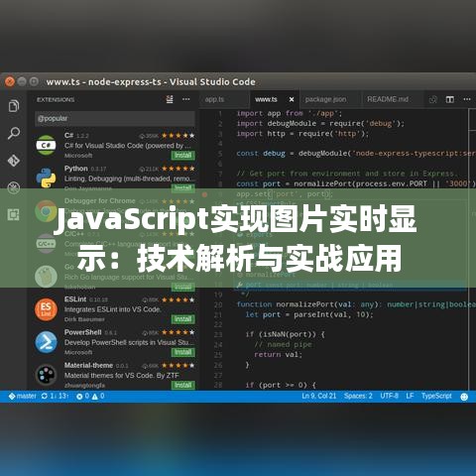The height and width of the screenshot is (476, 476).
Task: Click the 'return val;' code line
Action: 278,354
